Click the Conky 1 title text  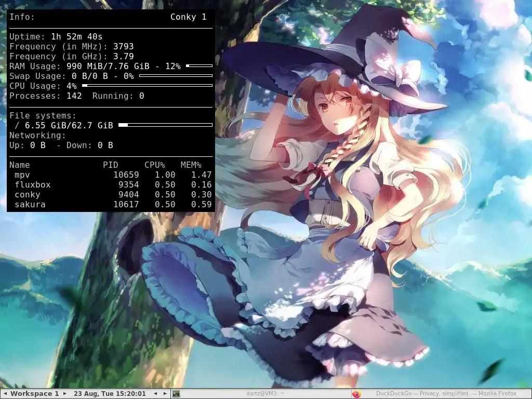pyautogui.click(x=188, y=17)
